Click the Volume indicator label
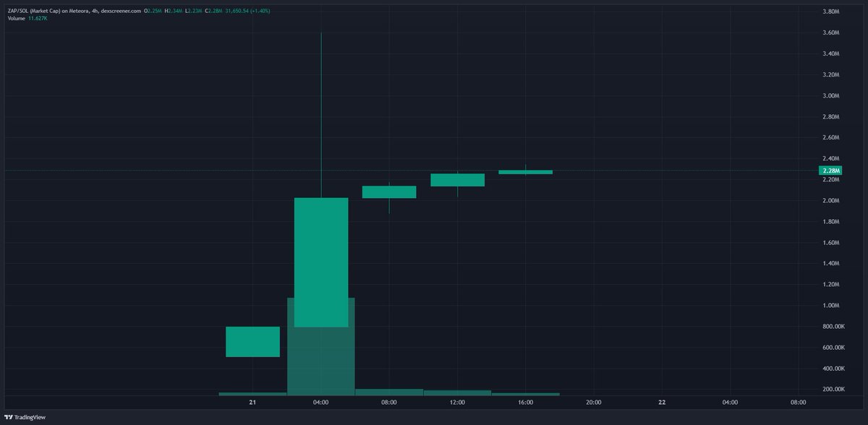Image resolution: width=868 pixels, height=425 pixels. pos(14,20)
